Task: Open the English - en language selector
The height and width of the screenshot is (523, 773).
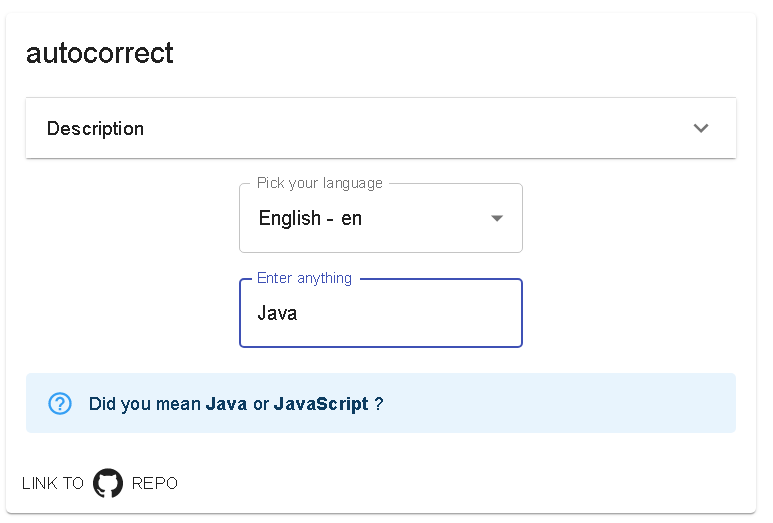Action: 381,218
